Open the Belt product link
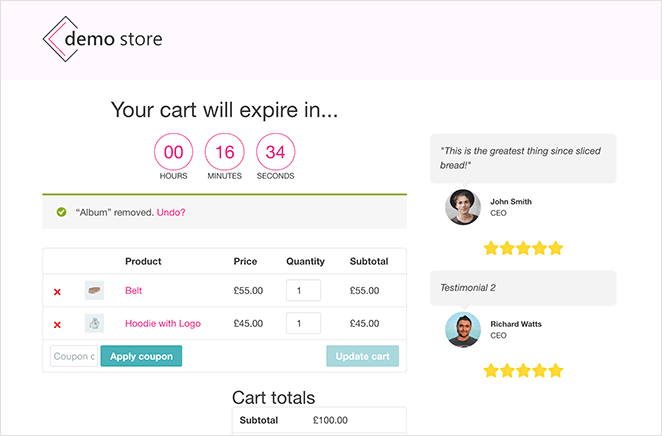Screen dimensions: 662x436 (135, 291)
